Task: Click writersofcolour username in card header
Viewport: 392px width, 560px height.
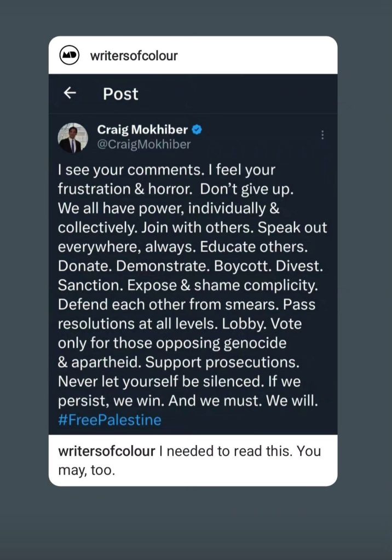Action: pyautogui.click(x=134, y=55)
